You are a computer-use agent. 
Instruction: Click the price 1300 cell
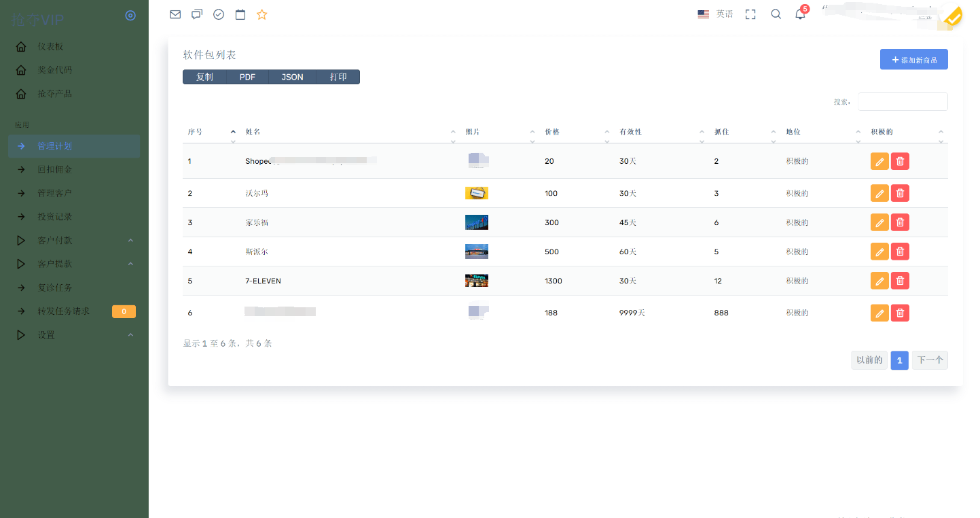pyautogui.click(x=553, y=281)
